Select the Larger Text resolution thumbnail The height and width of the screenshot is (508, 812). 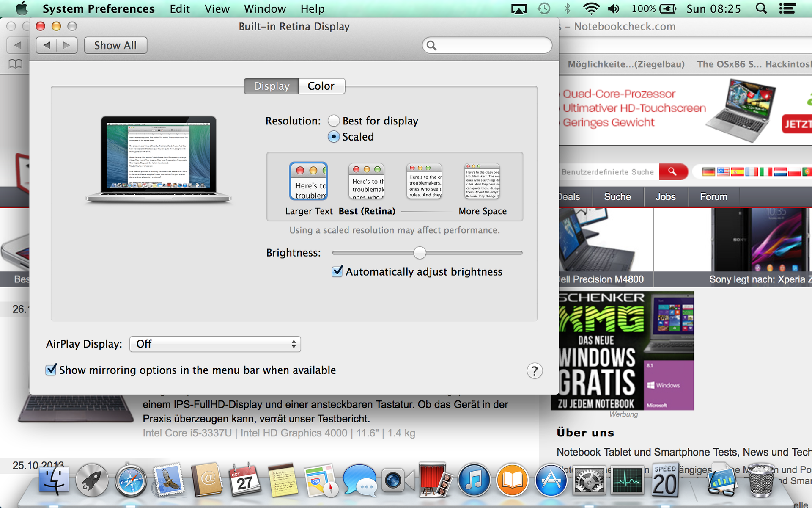tap(308, 181)
